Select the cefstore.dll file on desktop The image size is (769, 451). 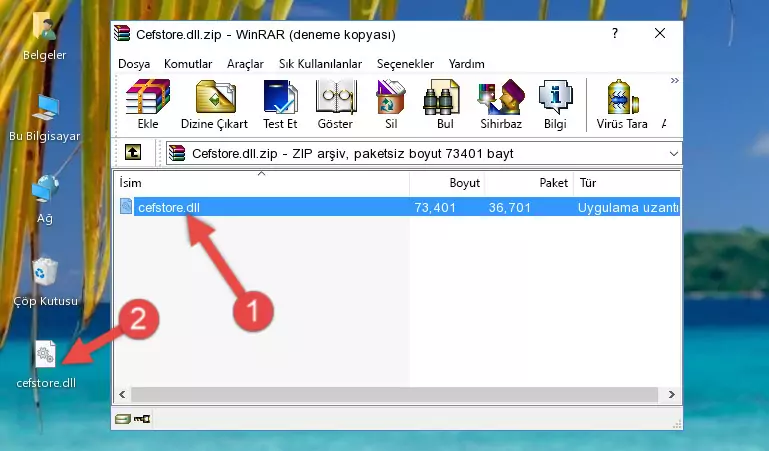[x=46, y=365]
